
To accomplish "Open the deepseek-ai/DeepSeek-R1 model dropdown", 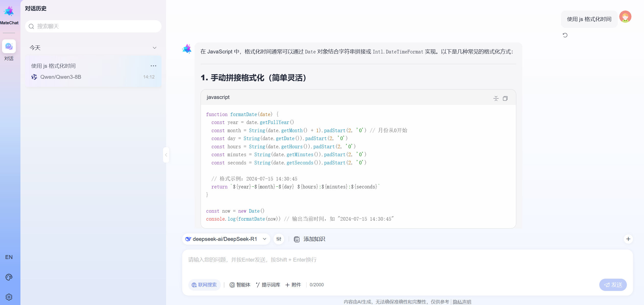I will click(x=226, y=239).
